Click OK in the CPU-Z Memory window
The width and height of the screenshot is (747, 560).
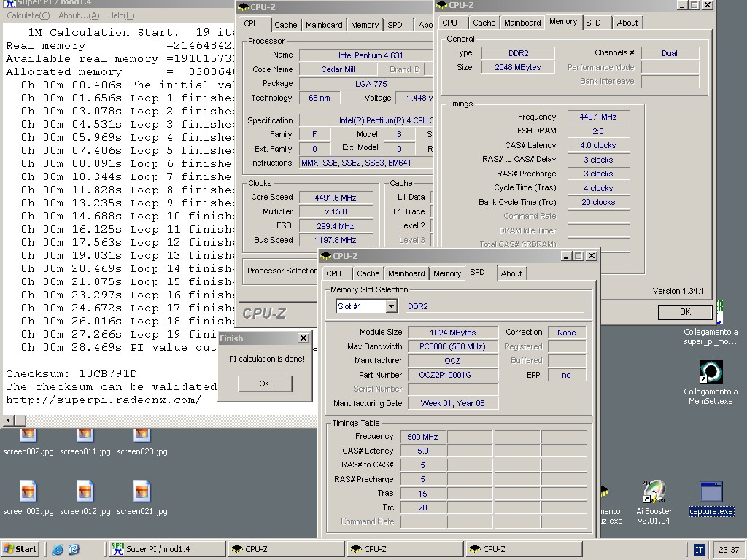pyautogui.click(x=685, y=312)
